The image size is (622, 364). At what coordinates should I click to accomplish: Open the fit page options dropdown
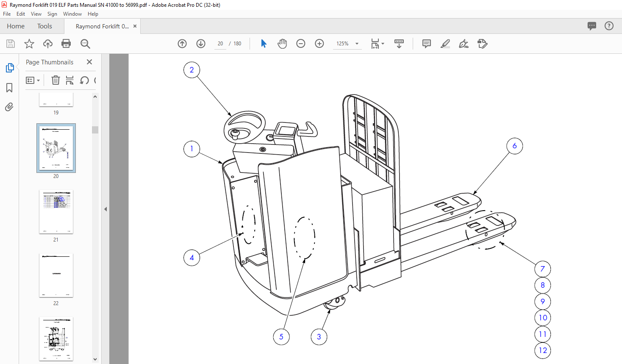pyautogui.click(x=378, y=44)
